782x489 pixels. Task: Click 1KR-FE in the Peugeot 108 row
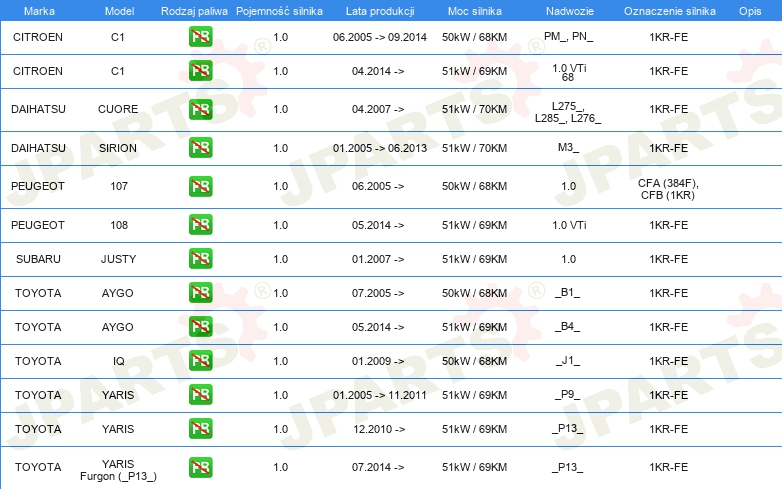(x=668, y=225)
